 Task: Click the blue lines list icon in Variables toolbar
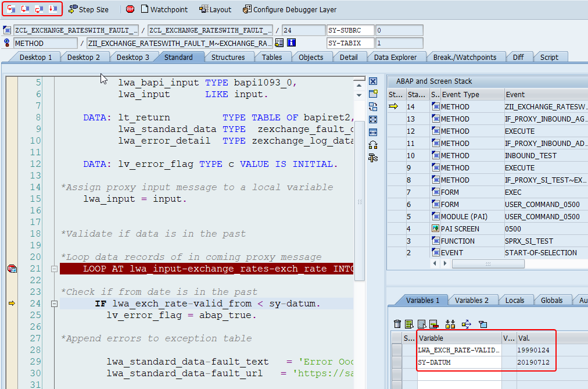(x=422, y=324)
